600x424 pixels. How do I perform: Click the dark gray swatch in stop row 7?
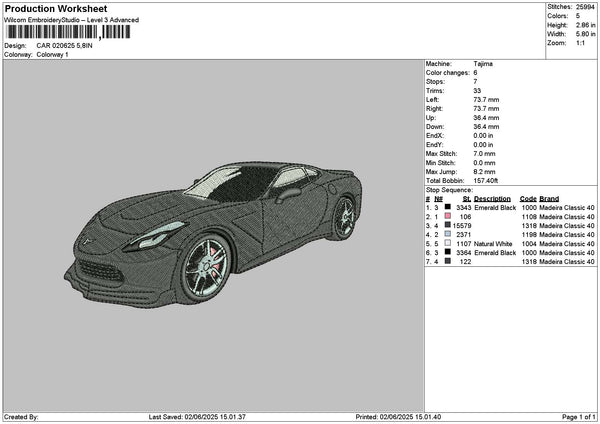point(448,261)
